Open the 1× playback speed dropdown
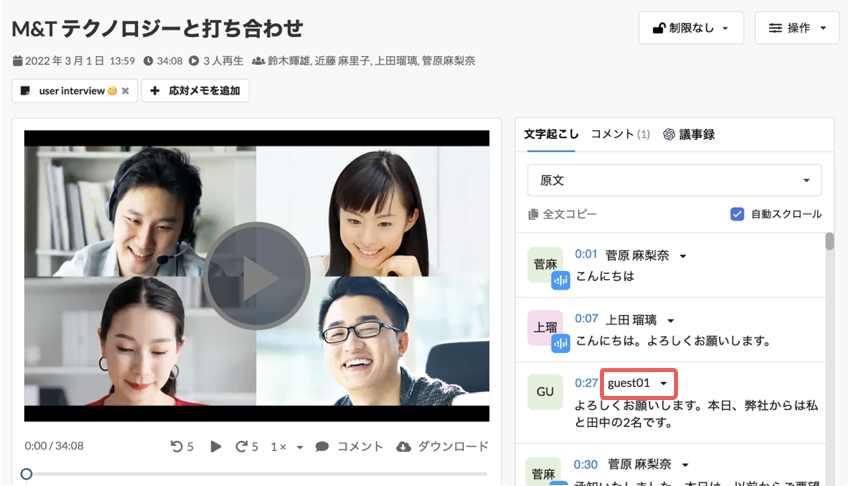This screenshot has width=848, height=486. 287,447
